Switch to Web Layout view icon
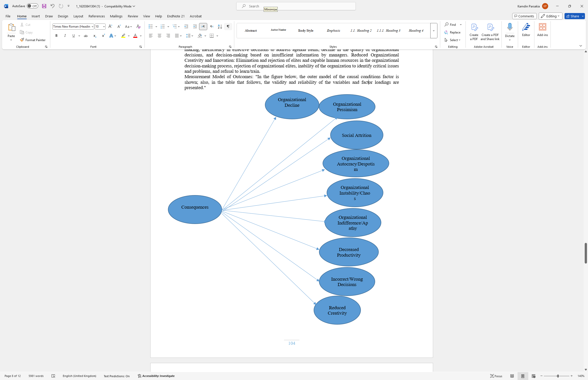 click(533, 376)
